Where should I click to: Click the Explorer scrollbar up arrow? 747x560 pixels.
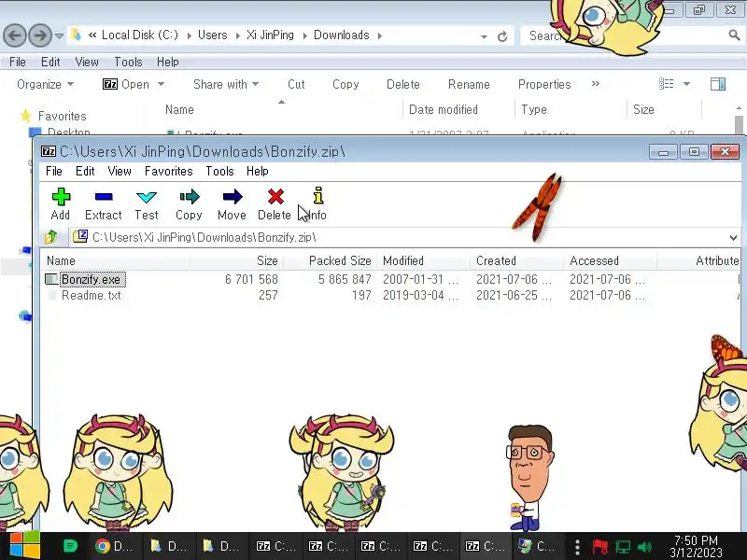[739, 108]
